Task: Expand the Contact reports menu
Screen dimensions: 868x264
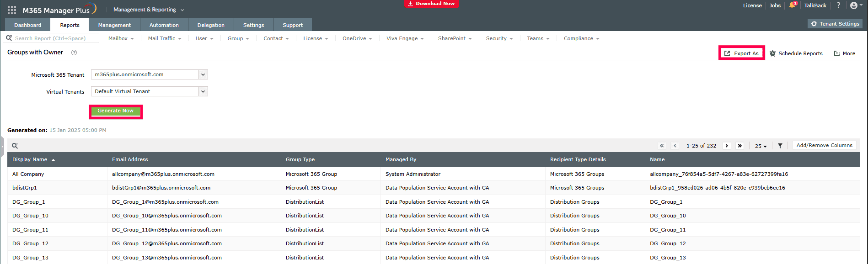Action: pyautogui.click(x=276, y=38)
